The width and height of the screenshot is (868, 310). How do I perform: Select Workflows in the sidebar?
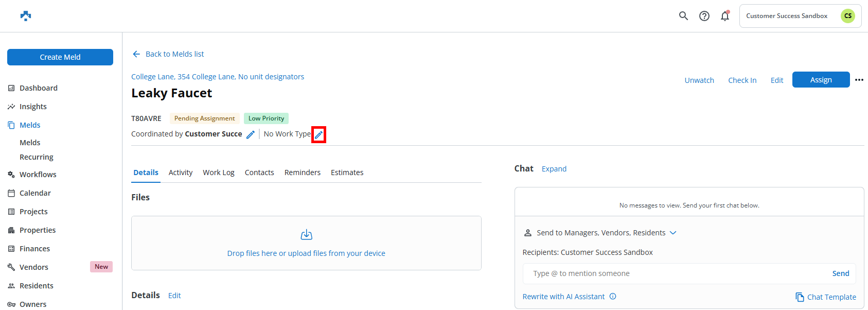(38, 175)
